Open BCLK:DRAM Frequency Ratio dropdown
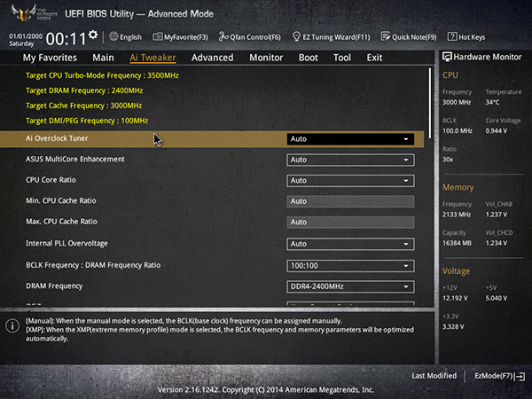The height and width of the screenshot is (399, 532). pos(350,266)
